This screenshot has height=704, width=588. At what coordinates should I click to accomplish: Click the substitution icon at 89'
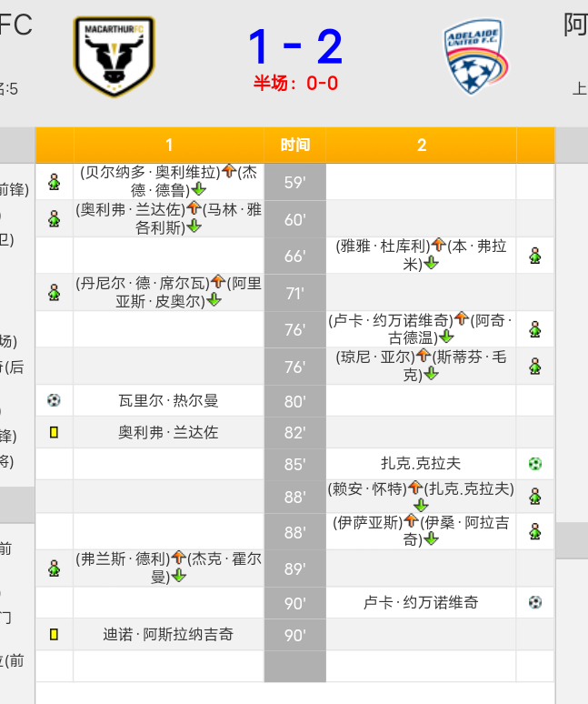click(x=55, y=568)
